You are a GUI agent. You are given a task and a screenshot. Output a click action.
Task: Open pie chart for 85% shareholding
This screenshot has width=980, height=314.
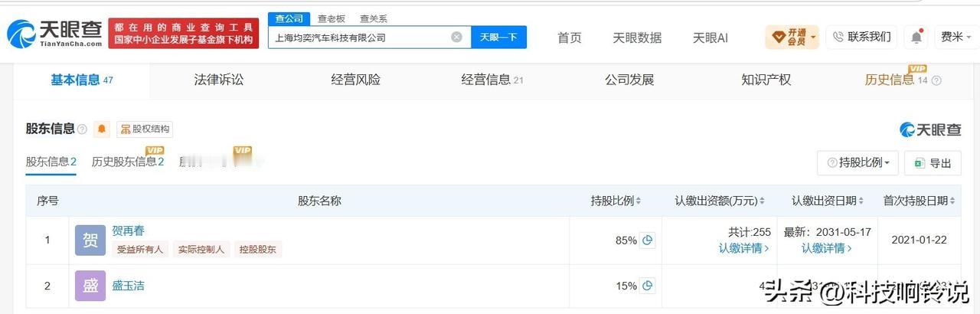[648, 240]
